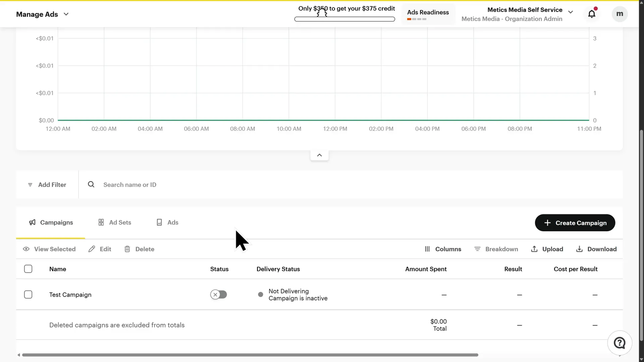Click the 'Not Delivering' status text
The image size is (644, 362).
click(x=289, y=291)
